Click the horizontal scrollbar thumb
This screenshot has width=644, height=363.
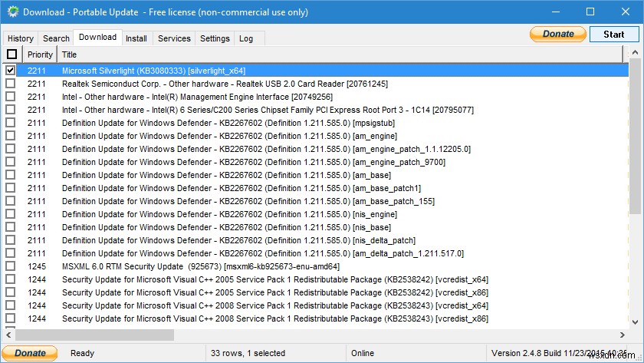click(x=94, y=335)
